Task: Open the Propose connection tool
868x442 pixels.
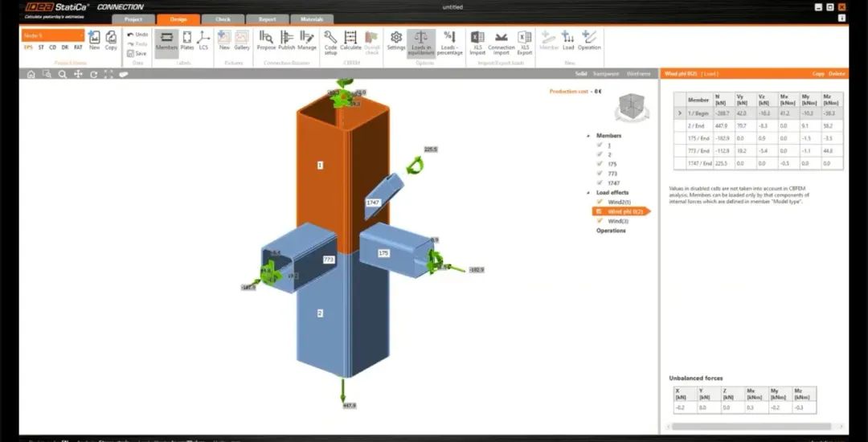Action: point(266,39)
